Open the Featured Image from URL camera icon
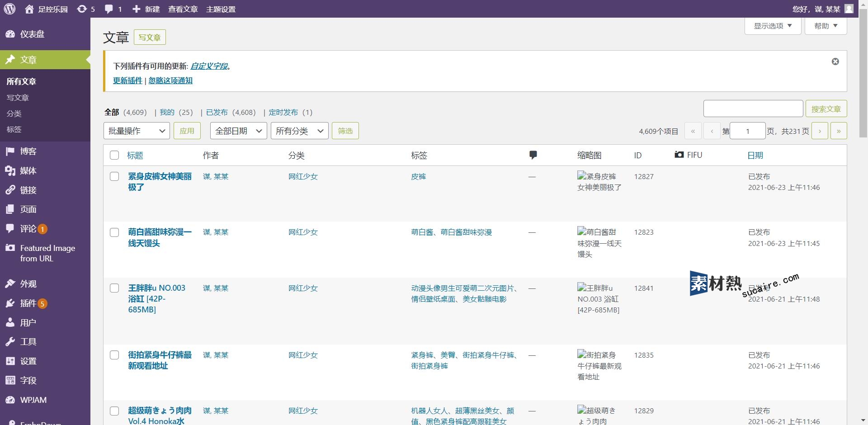Viewport: 868px width, 425px height. tap(10, 248)
